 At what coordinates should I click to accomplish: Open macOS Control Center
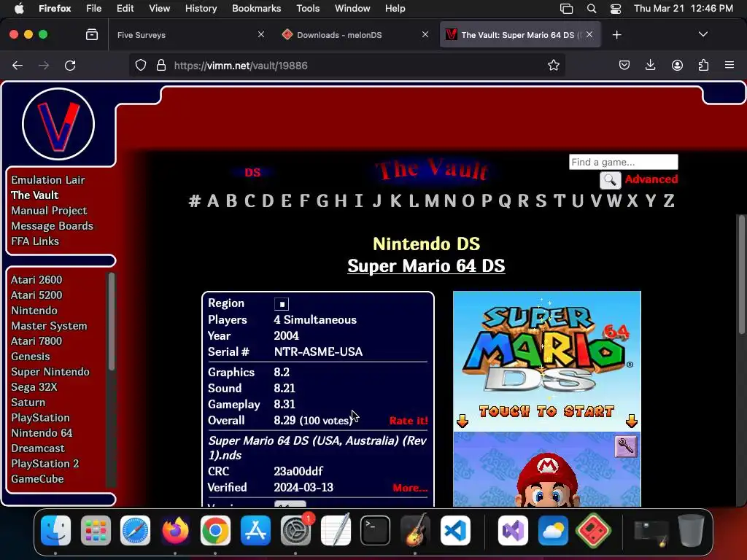point(616,9)
